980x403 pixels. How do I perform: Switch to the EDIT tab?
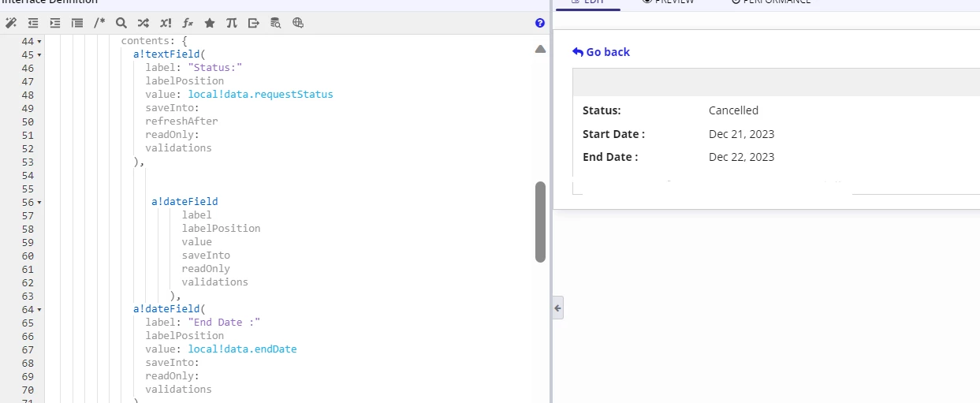pos(587,2)
